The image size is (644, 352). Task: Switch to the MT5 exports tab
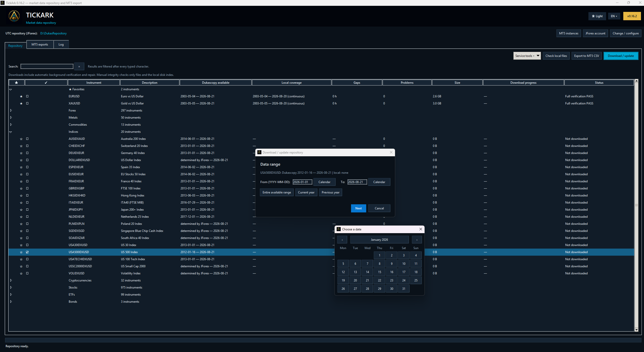point(40,45)
